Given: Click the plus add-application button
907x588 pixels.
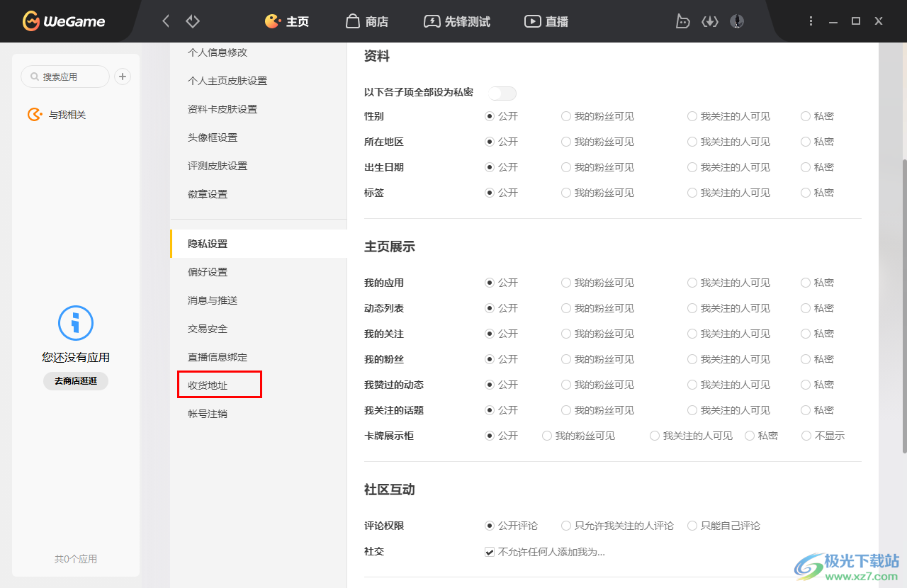Looking at the screenshot, I should 123,77.
